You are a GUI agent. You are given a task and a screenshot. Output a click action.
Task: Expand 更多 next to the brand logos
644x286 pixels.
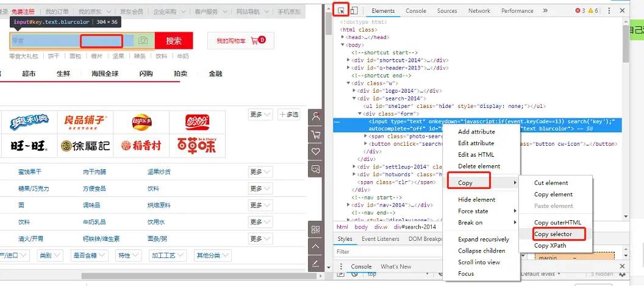coord(260,115)
